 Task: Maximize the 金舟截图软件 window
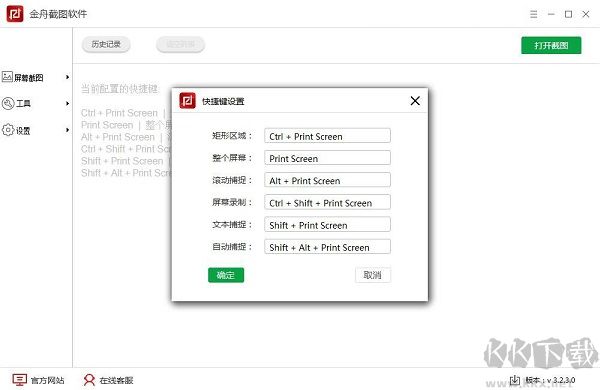click(569, 15)
